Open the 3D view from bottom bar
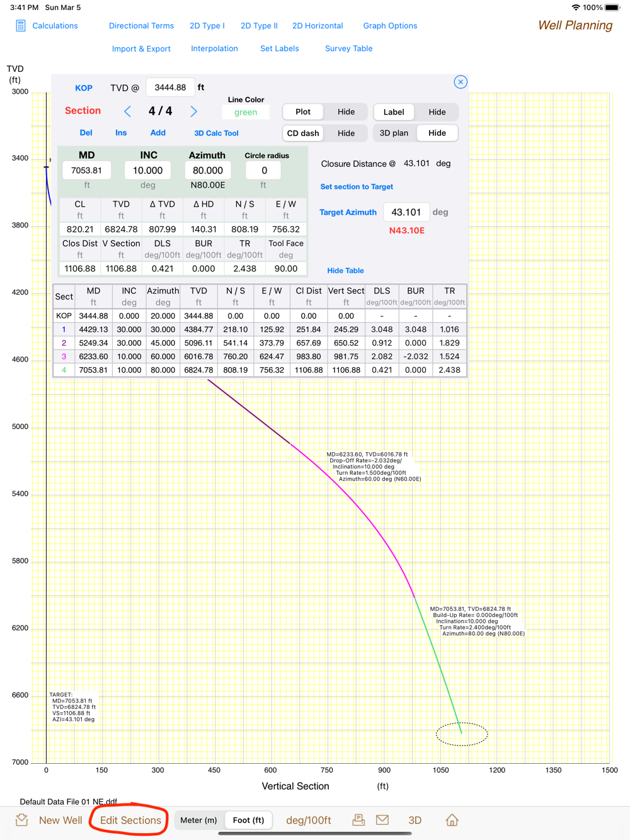Screen dimensions: 630x840 [415, 820]
